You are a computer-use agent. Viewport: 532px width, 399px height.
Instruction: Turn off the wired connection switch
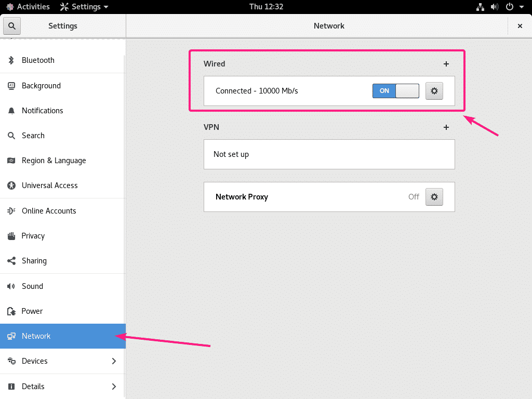point(396,90)
